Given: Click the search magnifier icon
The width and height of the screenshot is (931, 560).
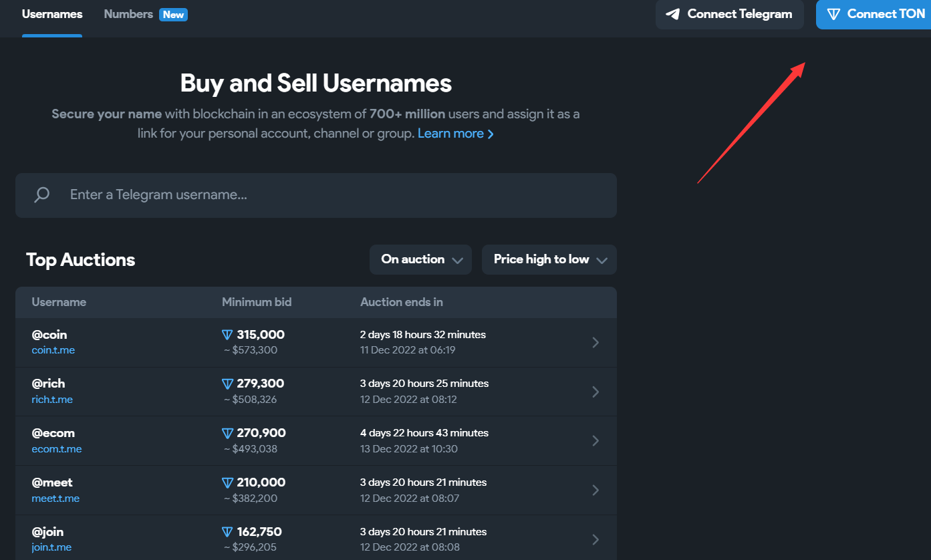Looking at the screenshot, I should tap(42, 195).
